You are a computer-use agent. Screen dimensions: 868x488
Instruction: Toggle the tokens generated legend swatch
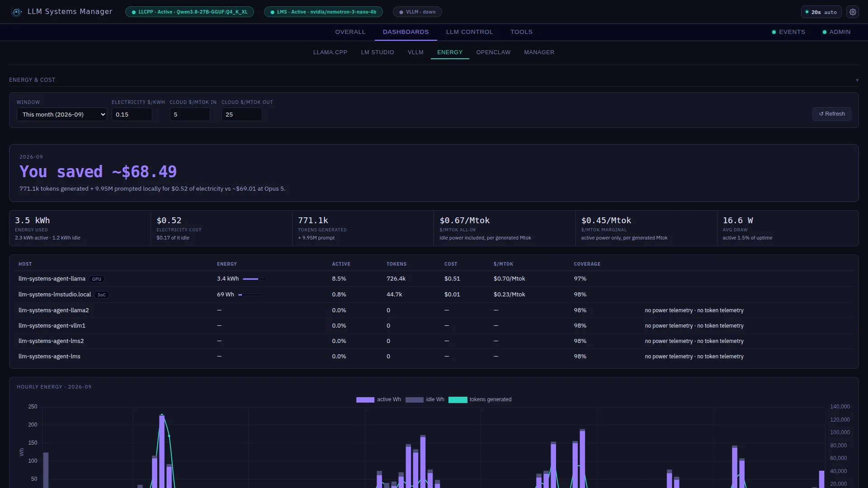click(x=458, y=400)
